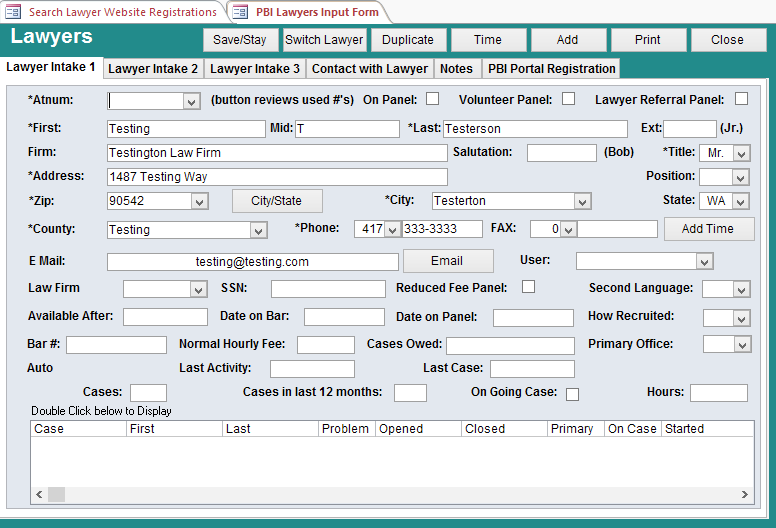This screenshot has height=528, width=776.
Task: Click the SSN field
Action: point(328,289)
